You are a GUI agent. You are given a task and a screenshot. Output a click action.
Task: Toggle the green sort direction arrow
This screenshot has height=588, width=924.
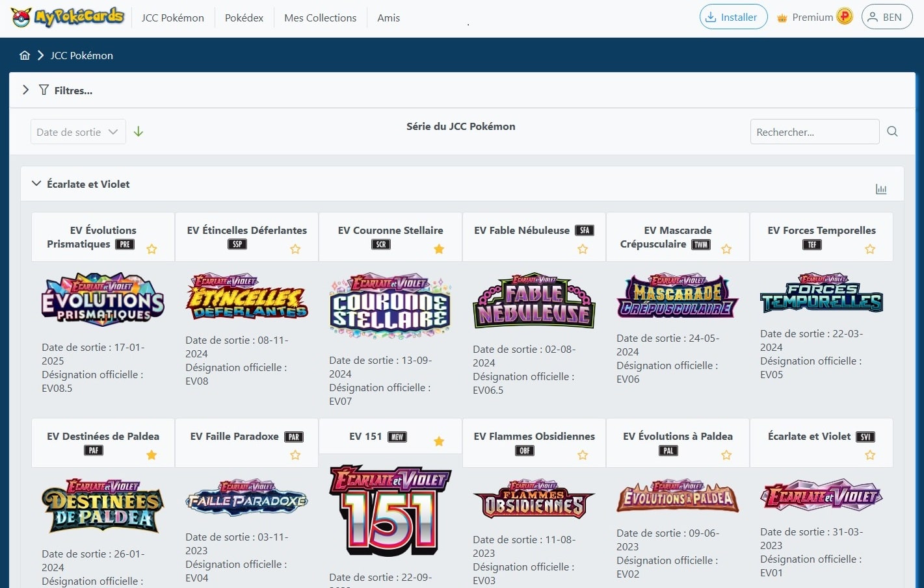click(x=139, y=131)
